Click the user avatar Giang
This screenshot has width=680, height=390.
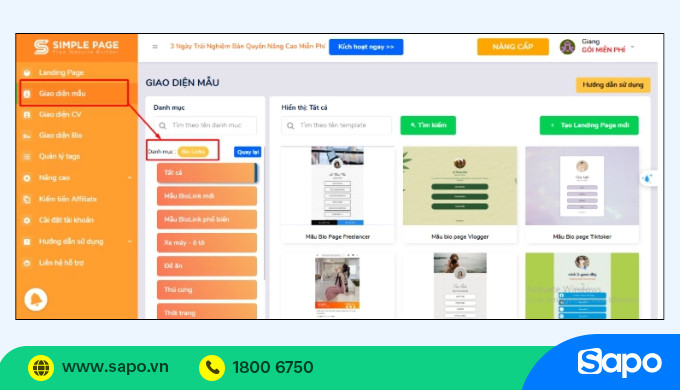click(x=567, y=46)
